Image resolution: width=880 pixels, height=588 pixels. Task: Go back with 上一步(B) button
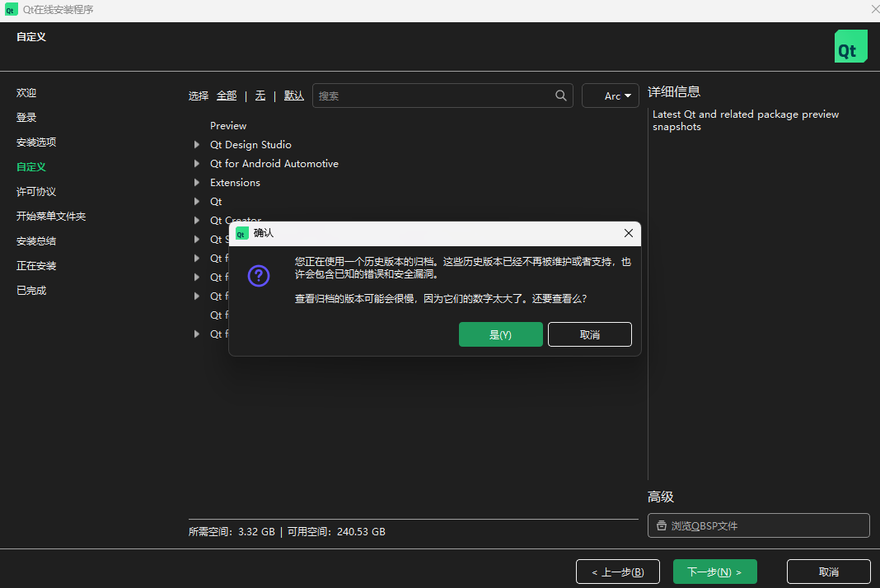618,572
